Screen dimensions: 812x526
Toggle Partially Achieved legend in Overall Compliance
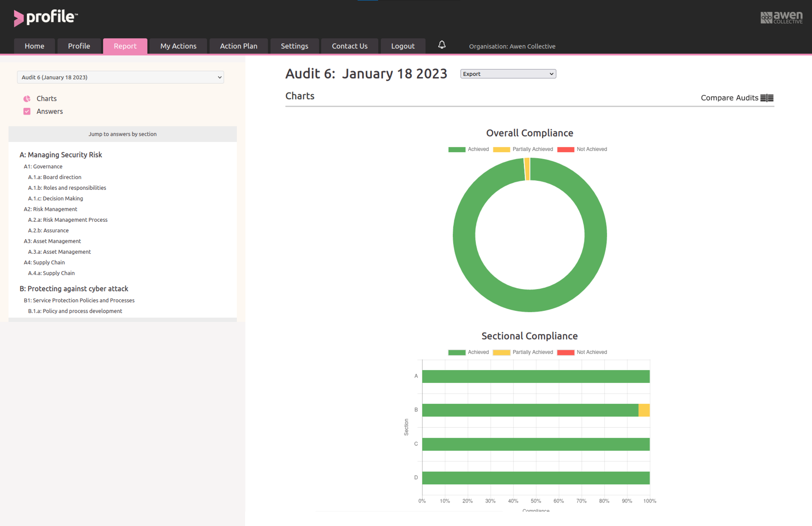click(x=523, y=149)
